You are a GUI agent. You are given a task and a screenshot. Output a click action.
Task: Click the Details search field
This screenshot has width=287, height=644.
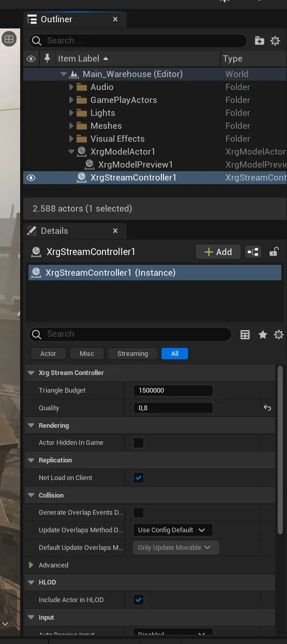(130, 334)
